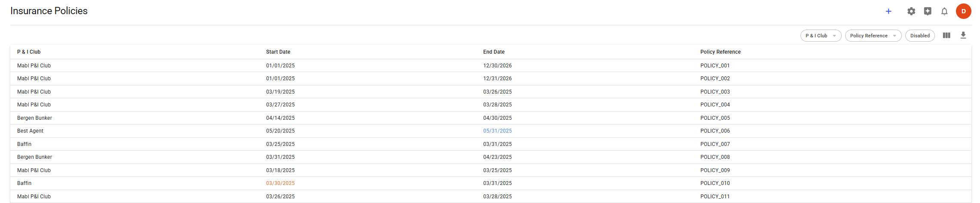Screen dimensions: 980x203
Task: Open the column chooser icon
Action: (x=947, y=35)
